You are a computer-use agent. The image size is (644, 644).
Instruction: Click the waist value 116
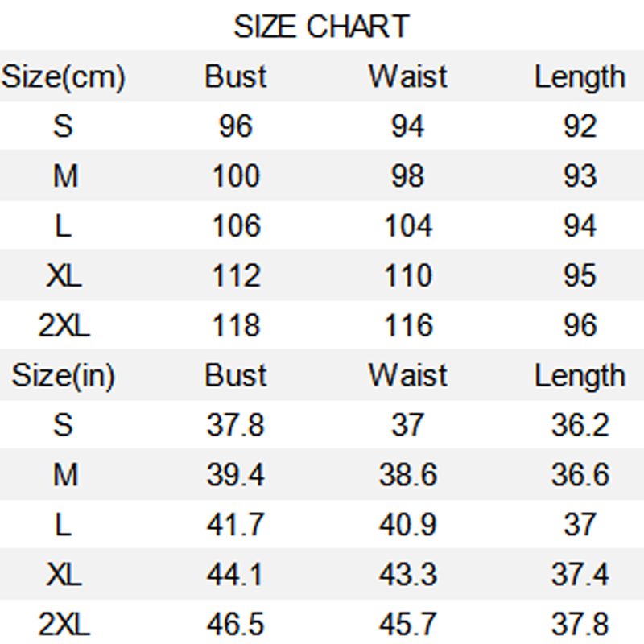[407, 326]
